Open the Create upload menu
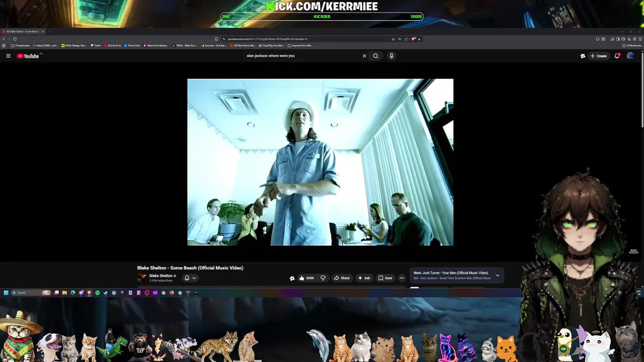Screen dimensions: 644x362 pos(598,56)
